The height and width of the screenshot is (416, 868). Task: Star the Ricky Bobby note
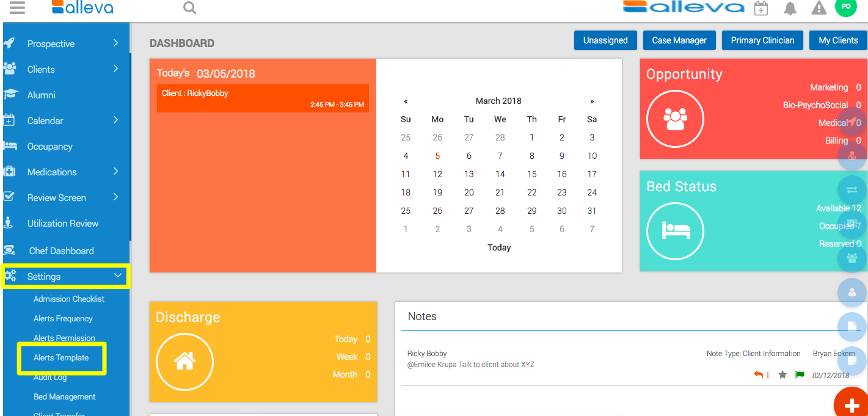[782, 375]
